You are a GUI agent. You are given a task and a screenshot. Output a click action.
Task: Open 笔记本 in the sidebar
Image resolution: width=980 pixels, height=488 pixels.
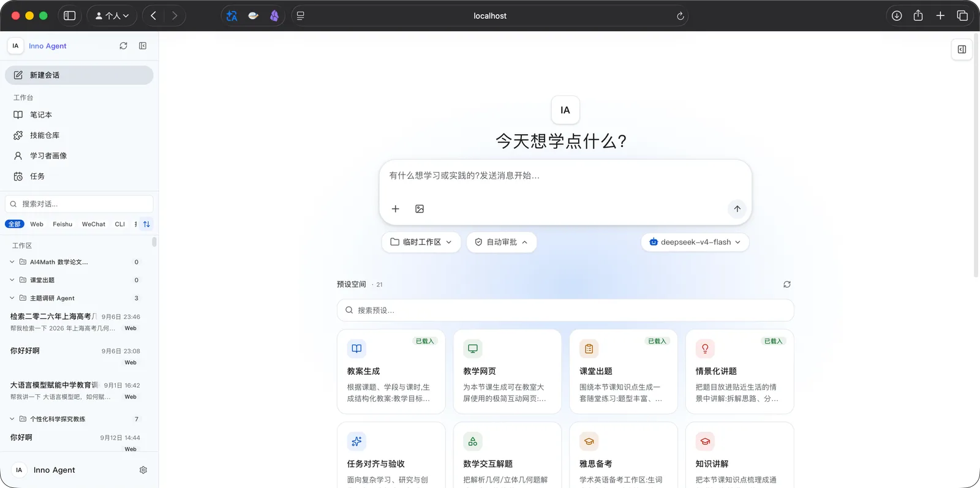pyautogui.click(x=79, y=115)
